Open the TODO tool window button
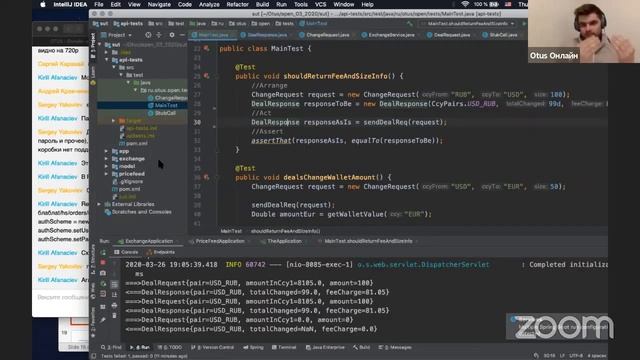Viewport: 640px width, 360px height. pos(170,348)
